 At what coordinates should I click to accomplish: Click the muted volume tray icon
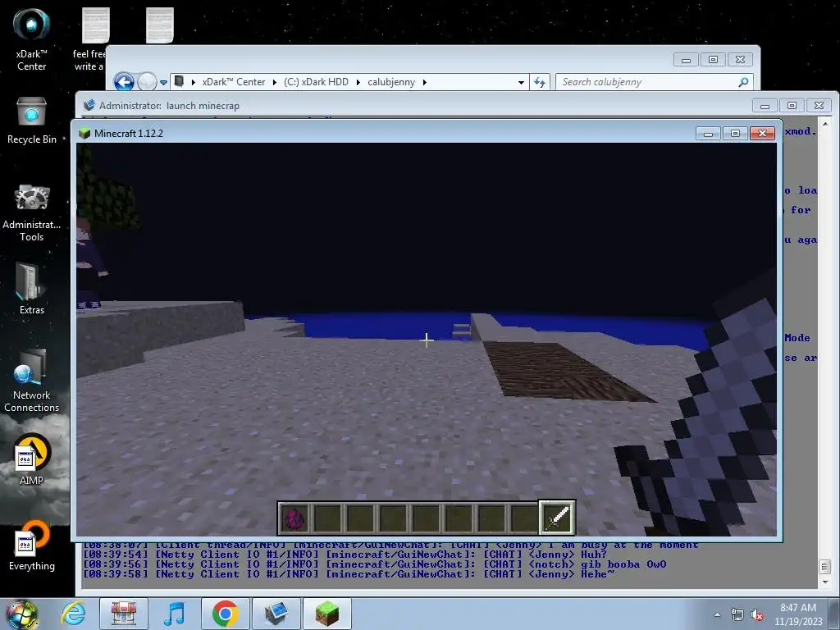pos(757,615)
